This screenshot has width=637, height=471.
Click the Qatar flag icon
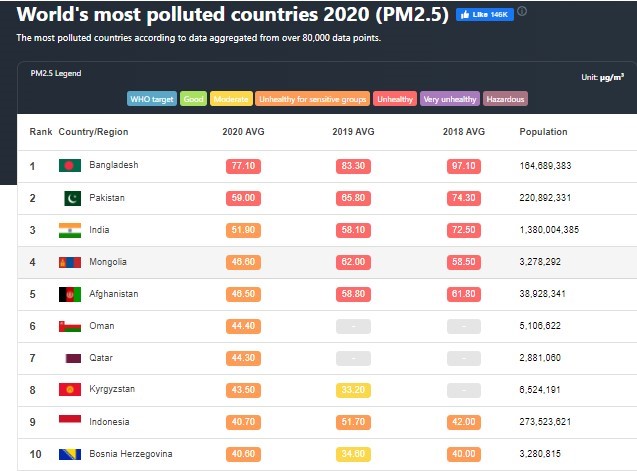pyautogui.click(x=70, y=358)
